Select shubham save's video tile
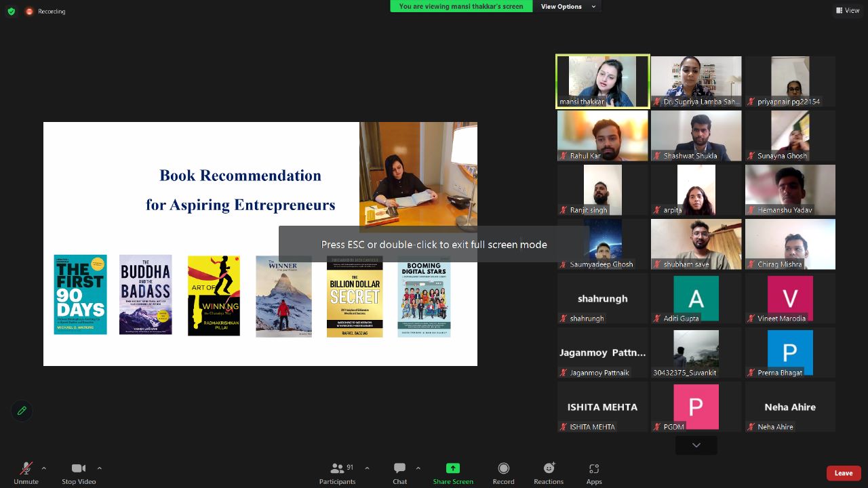Viewport: 868px width, 488px height. coord(696,244)
